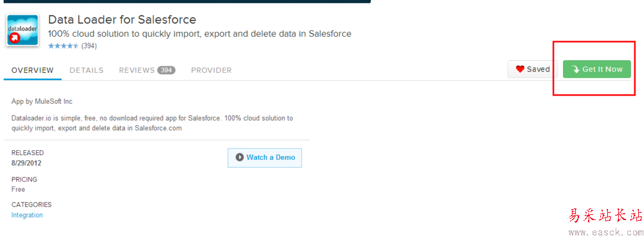The image size is (644, 242).
Task: Click the Data Loader for Salesforce title
Action: [122, 19]
